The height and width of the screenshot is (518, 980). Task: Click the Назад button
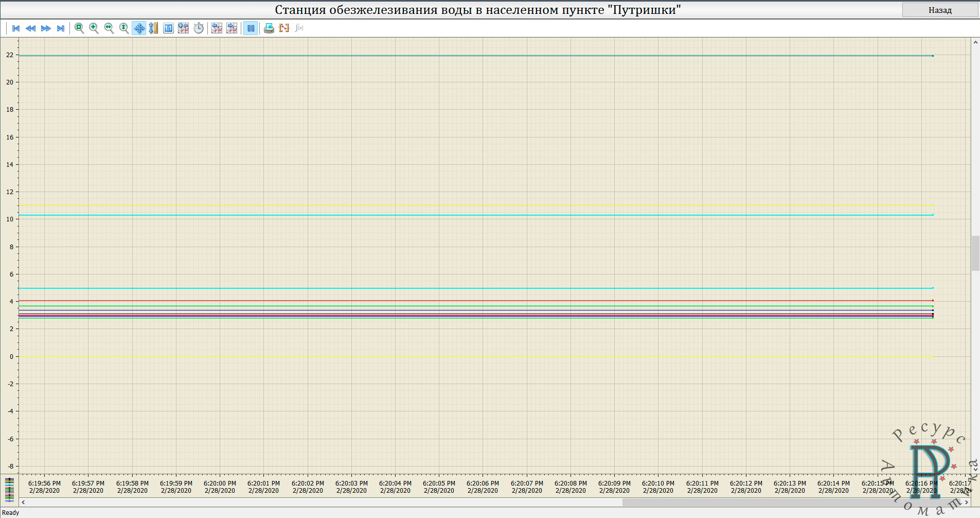940,10
